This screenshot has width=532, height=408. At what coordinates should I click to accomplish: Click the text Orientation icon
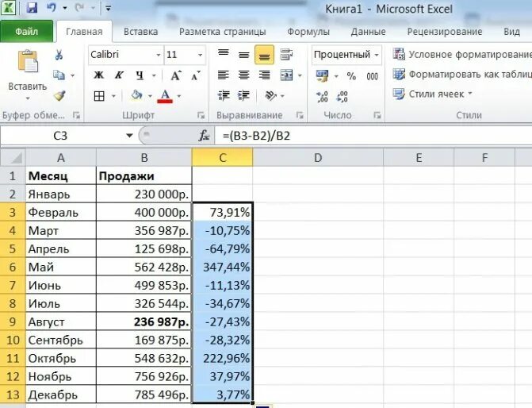click(x=270, y=96)
